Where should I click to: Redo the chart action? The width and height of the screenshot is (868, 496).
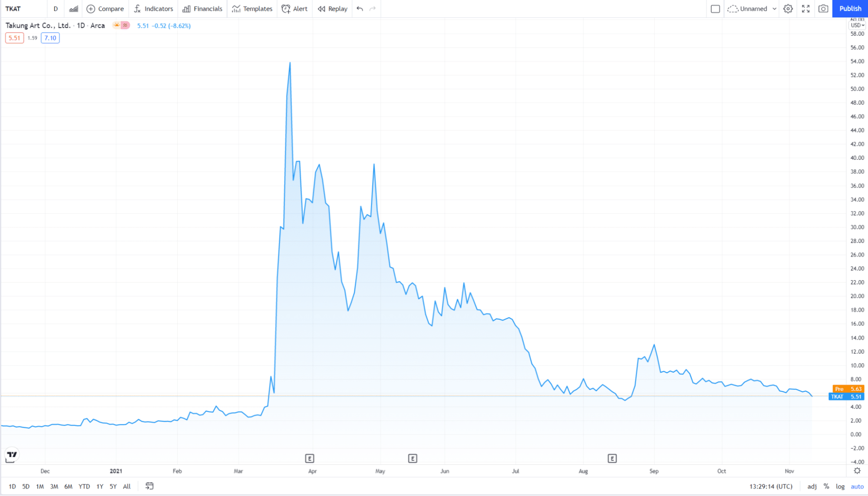coord(373,9)
